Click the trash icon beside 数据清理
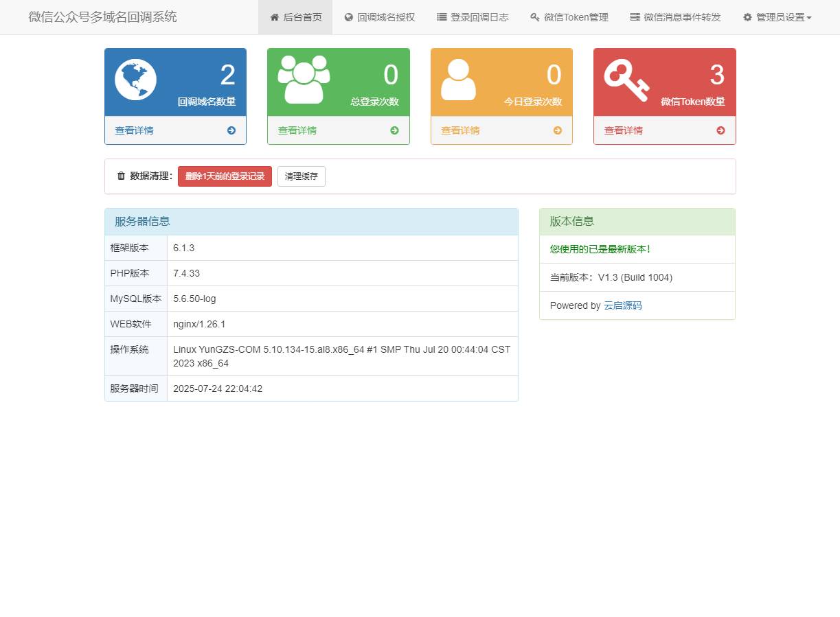The image size is (840, 617). (120, 176)
